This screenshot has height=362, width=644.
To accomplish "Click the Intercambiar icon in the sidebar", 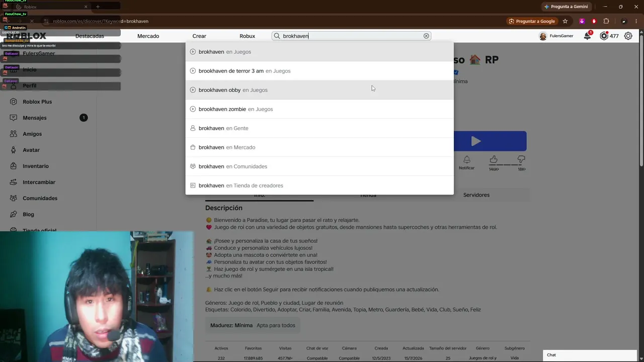I will (13, 182).
